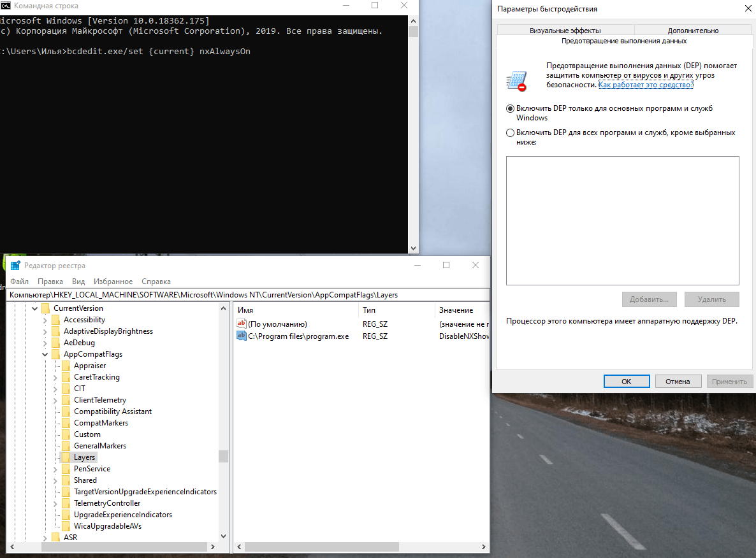Click the Command Prompt title bar icon

coord(5,6)
